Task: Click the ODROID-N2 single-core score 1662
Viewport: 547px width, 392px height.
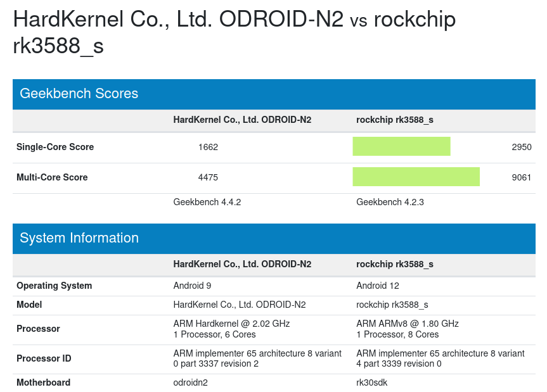Action: [208, 147]
